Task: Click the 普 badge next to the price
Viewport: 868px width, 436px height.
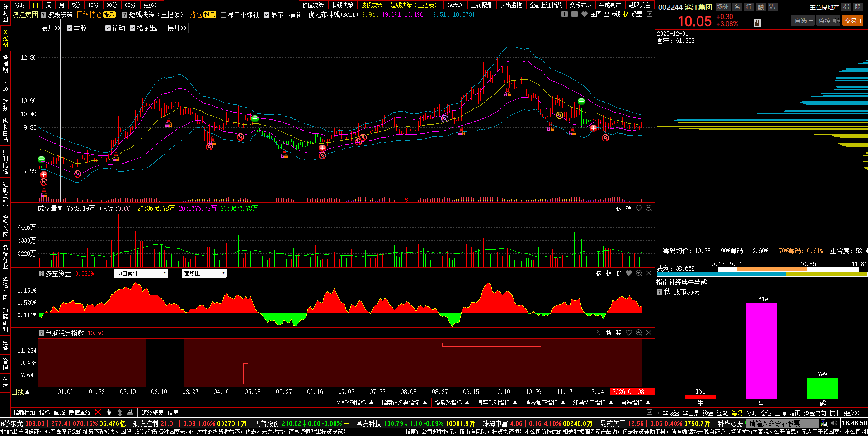Action: [757, 23]
